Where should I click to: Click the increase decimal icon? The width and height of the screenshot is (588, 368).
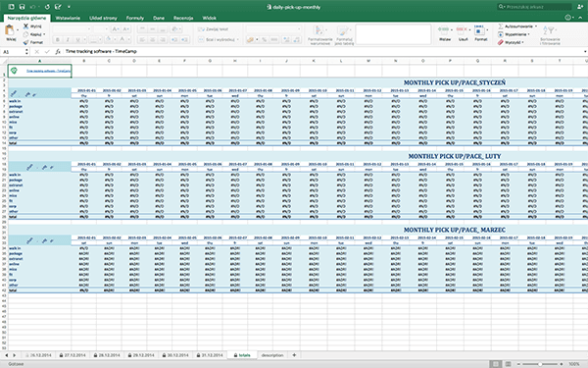(x=286, y=39)
